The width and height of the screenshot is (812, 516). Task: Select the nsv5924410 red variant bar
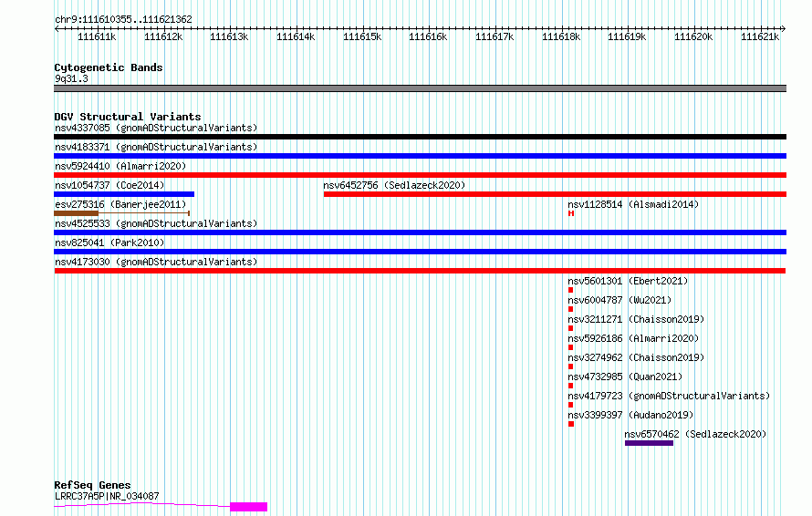(x=420, y=175)
